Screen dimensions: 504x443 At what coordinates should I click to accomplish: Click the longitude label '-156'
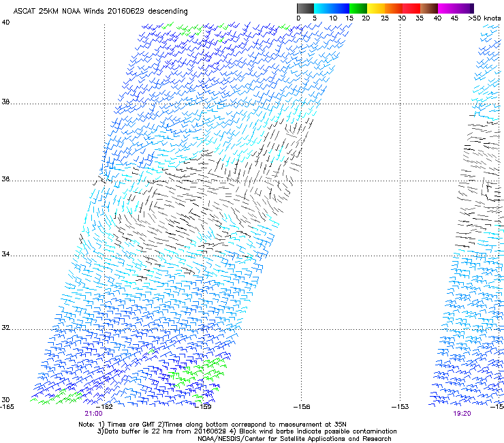302,407
